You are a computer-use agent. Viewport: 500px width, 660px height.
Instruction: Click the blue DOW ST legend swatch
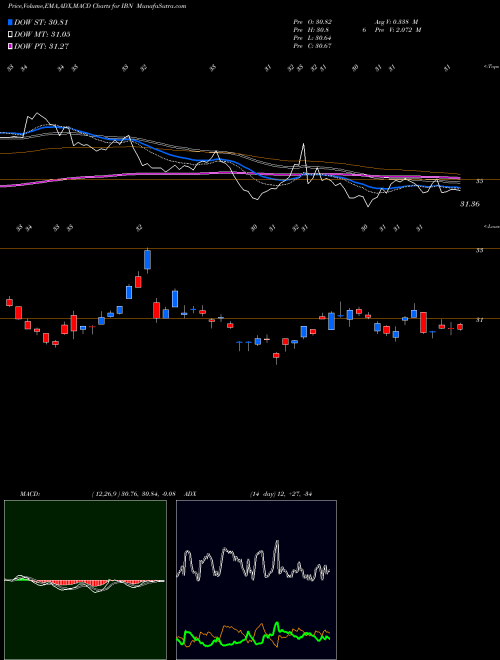(10, 22)
